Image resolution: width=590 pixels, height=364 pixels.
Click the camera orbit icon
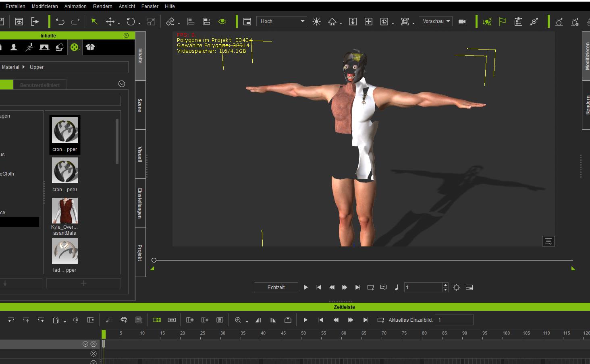384,21
